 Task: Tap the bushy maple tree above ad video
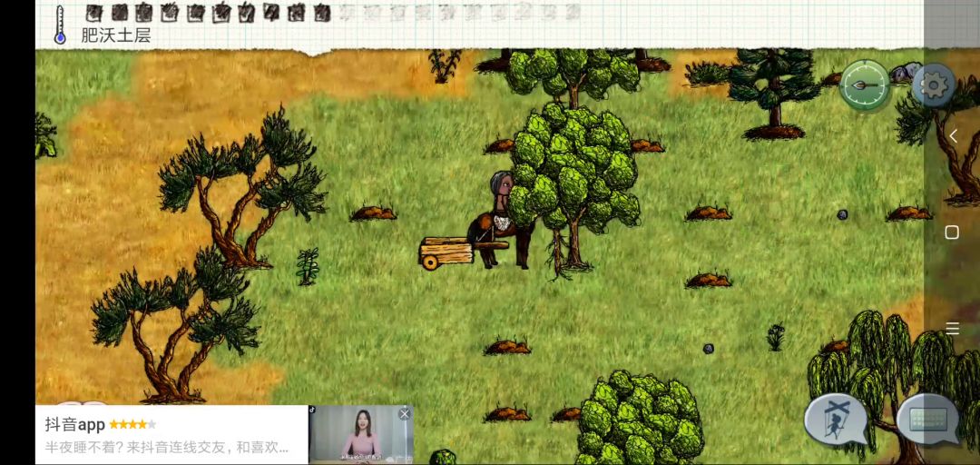pos(640,420)
